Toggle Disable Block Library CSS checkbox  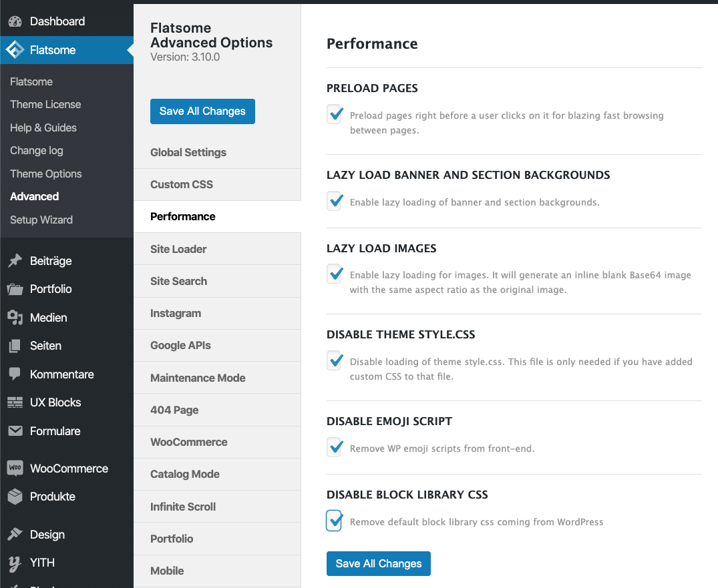click(x=335, y=521)
